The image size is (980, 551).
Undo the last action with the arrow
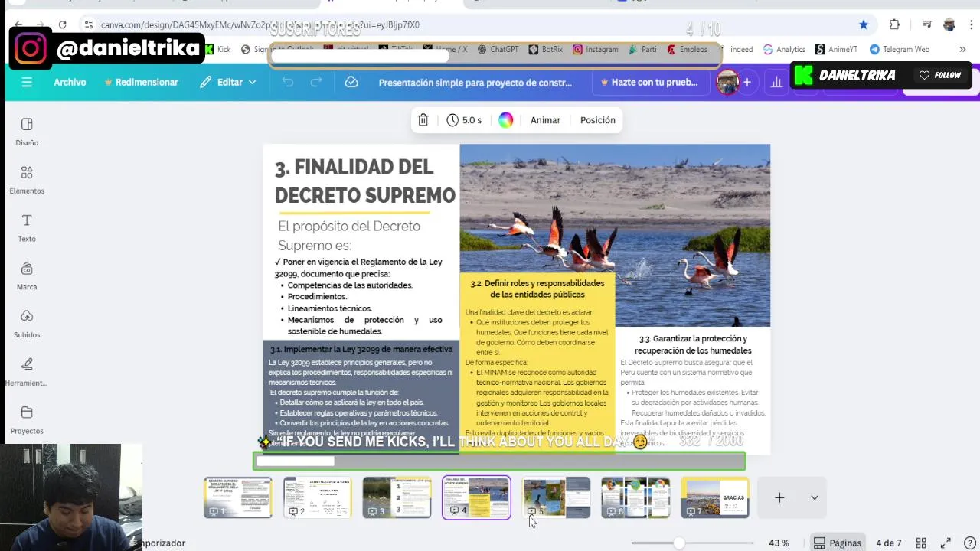[288, 82]
